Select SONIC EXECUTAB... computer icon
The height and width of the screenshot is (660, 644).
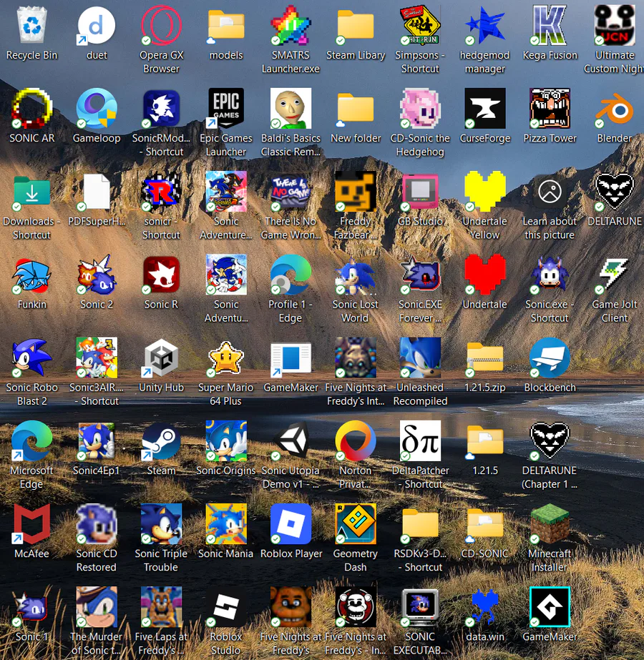click(420, 607)
